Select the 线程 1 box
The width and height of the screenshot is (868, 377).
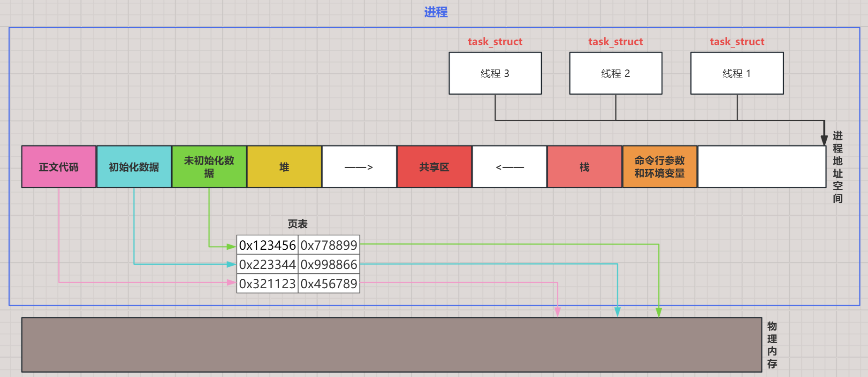[737, 73]
